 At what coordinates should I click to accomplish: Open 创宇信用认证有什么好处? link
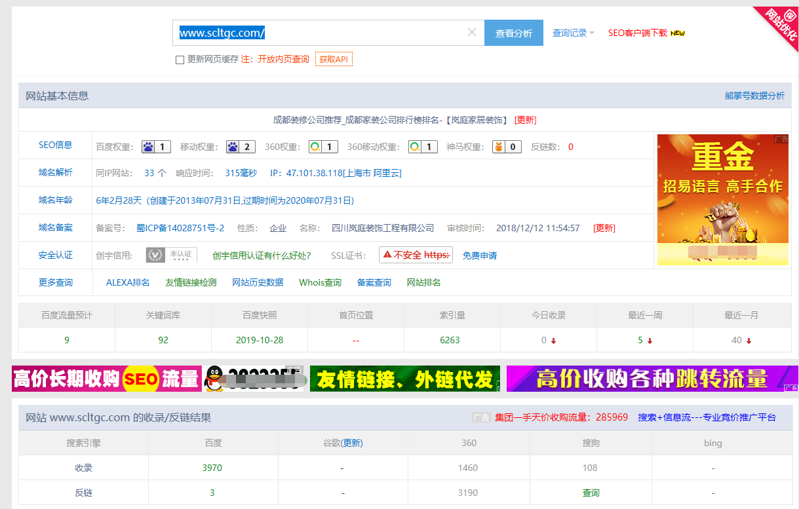261,256
